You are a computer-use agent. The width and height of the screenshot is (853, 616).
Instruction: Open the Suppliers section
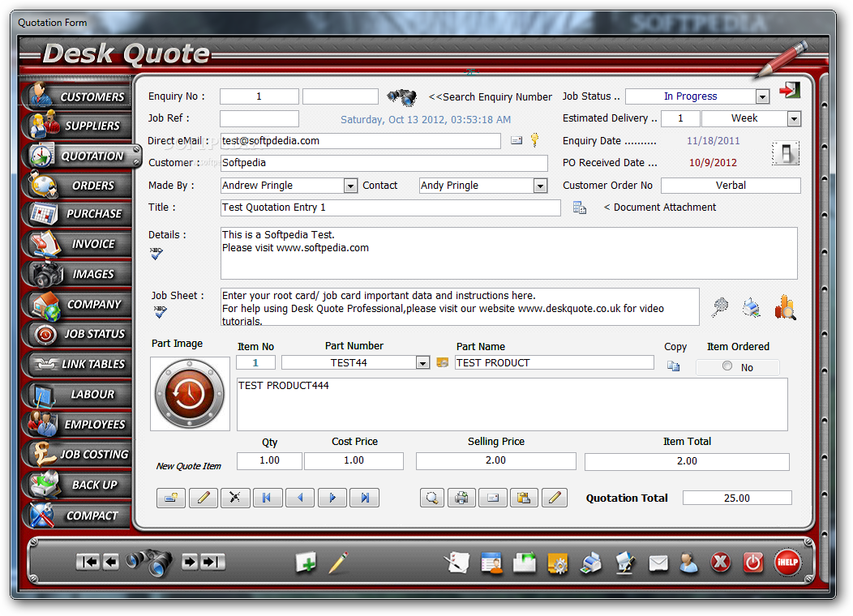pyautogui.click(x=77, y=125)
